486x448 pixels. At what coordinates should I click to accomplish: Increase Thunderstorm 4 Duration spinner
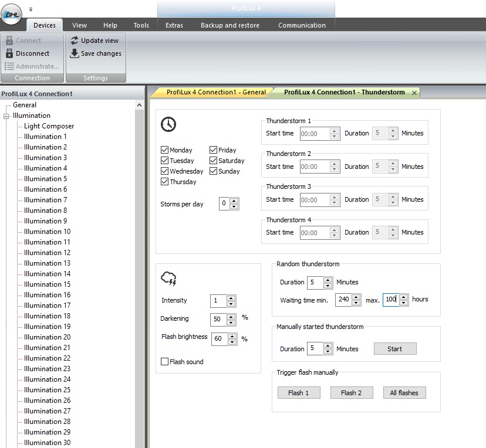click(393, 229)
